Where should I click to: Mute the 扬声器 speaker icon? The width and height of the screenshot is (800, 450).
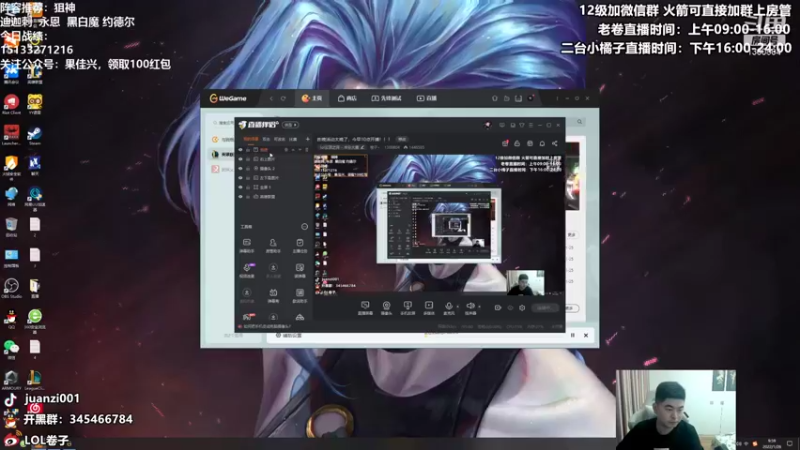click(x=470, y=306)
